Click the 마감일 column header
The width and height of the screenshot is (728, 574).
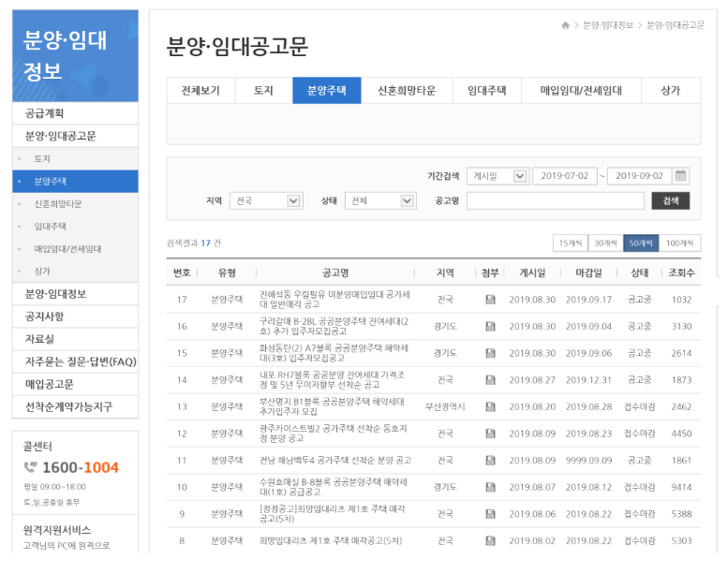(588, 272)
